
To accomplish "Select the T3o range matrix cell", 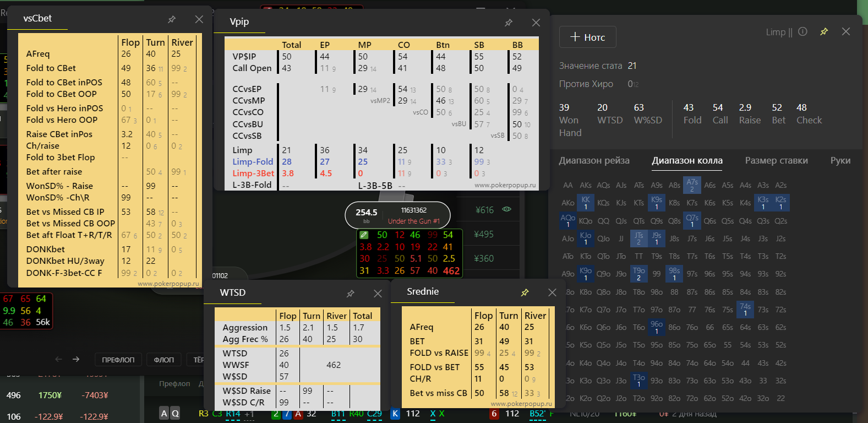I will (638, 380).
